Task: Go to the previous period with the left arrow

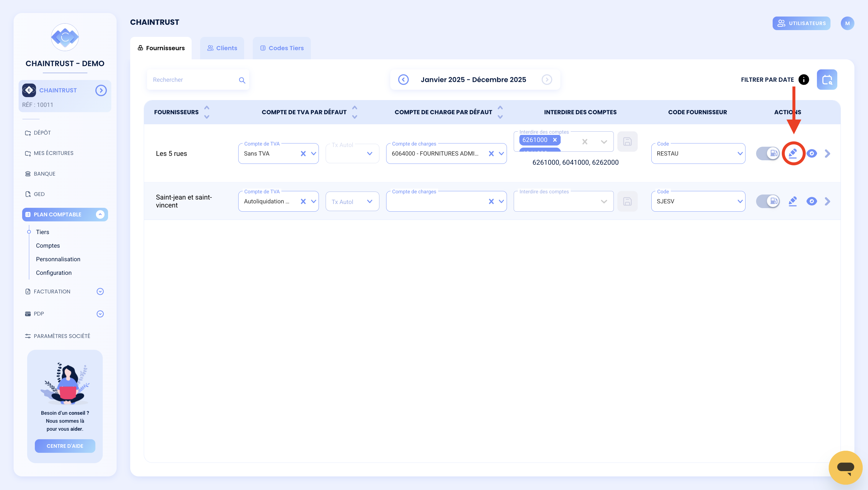Action: click(x=403, y=79)
